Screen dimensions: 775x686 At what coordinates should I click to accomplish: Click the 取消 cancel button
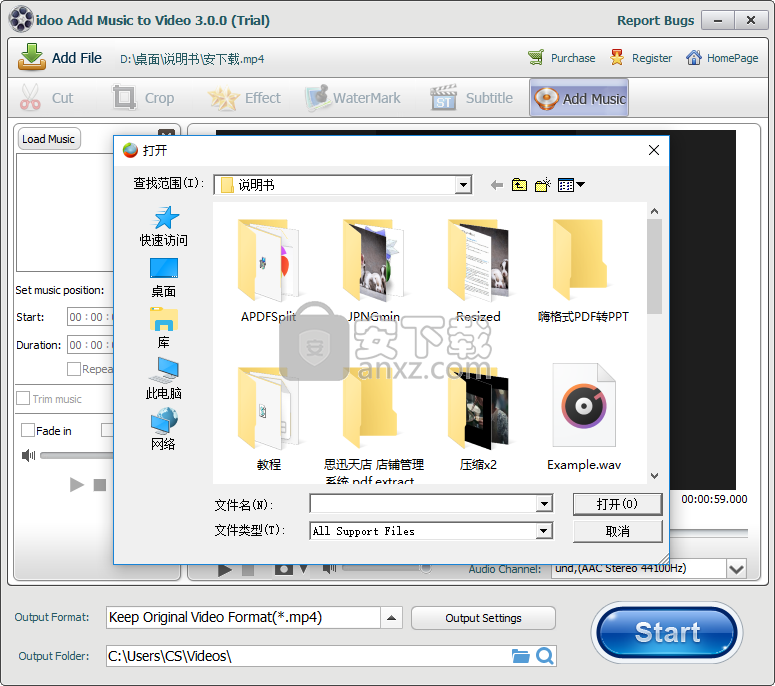(x=617, y=531)
